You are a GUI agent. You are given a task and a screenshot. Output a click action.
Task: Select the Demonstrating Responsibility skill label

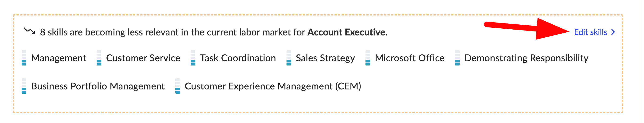tap(526, 58)
